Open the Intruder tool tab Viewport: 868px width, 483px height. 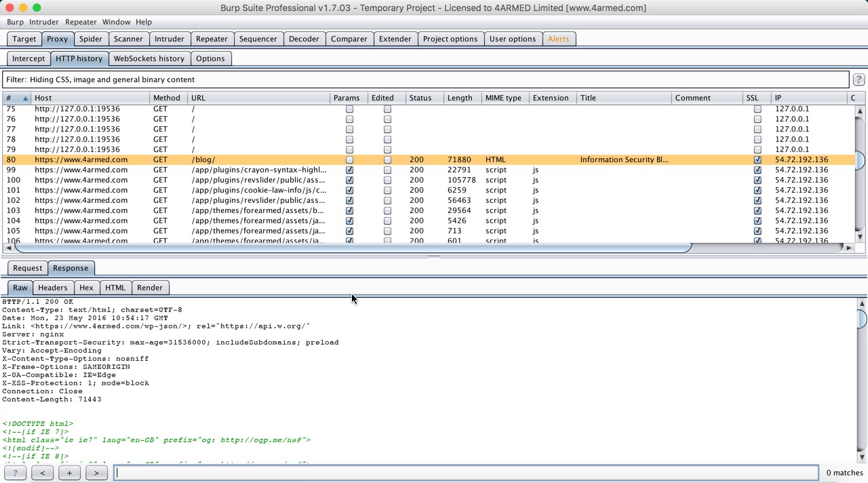(x=170, y=39)
